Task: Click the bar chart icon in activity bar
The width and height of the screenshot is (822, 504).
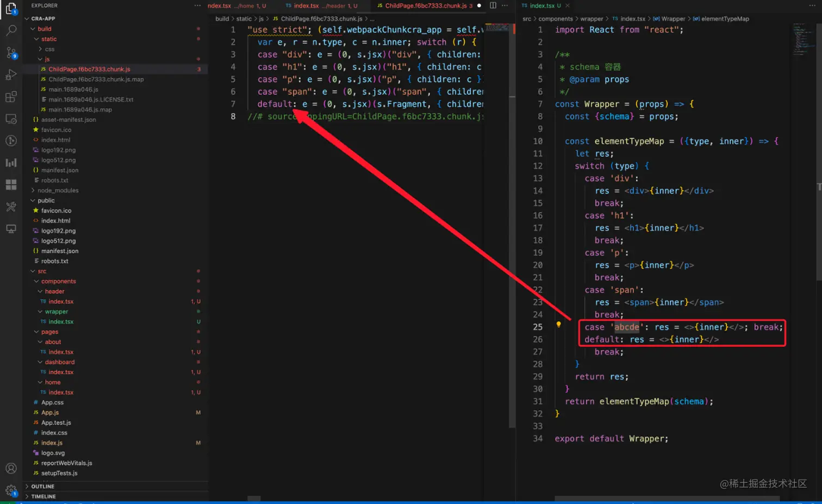Action: point(11,163)
